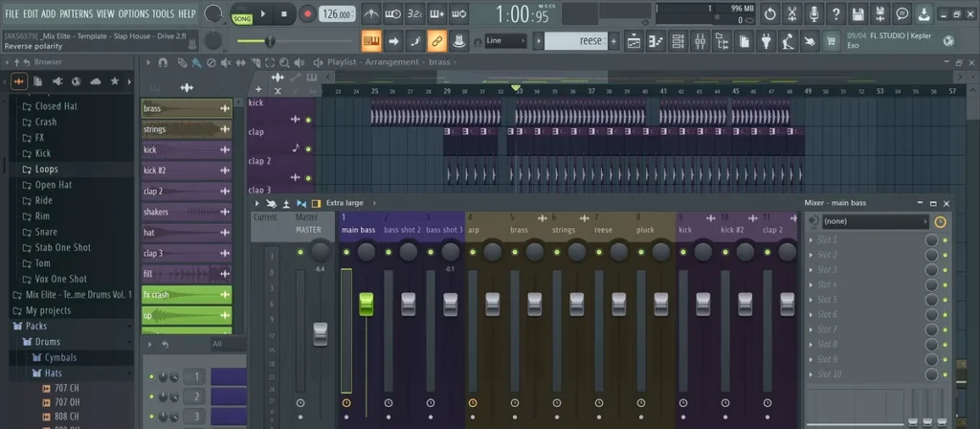Toggle wait for input before recording
The image size is (980, 429).
(x=392, y=13)
